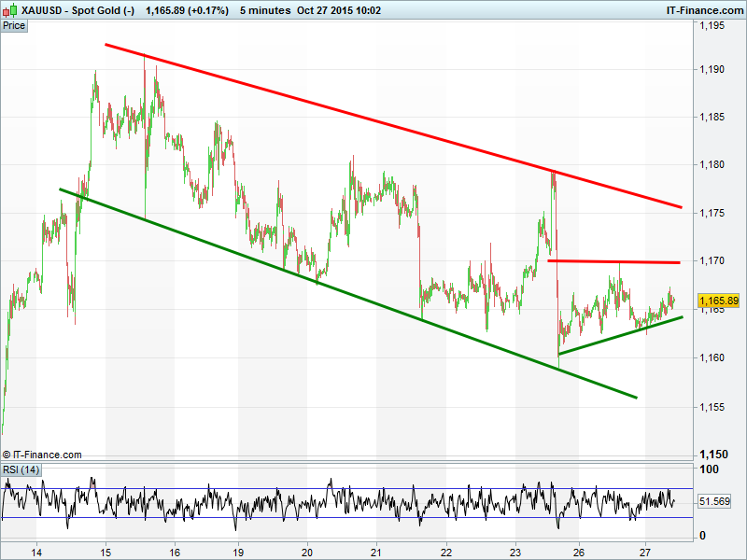
Task: Click the 1,150 price axis label
Action: (x=713, y=455)
